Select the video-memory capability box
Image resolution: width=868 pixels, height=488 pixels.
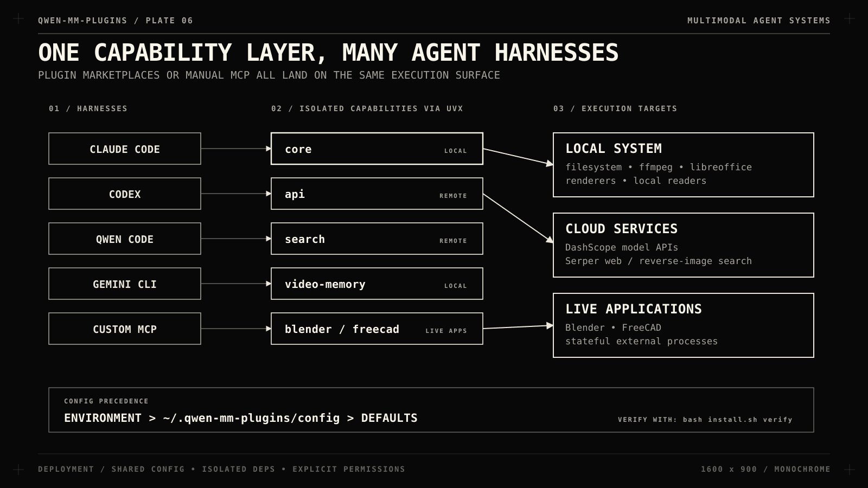pos(377,284)
